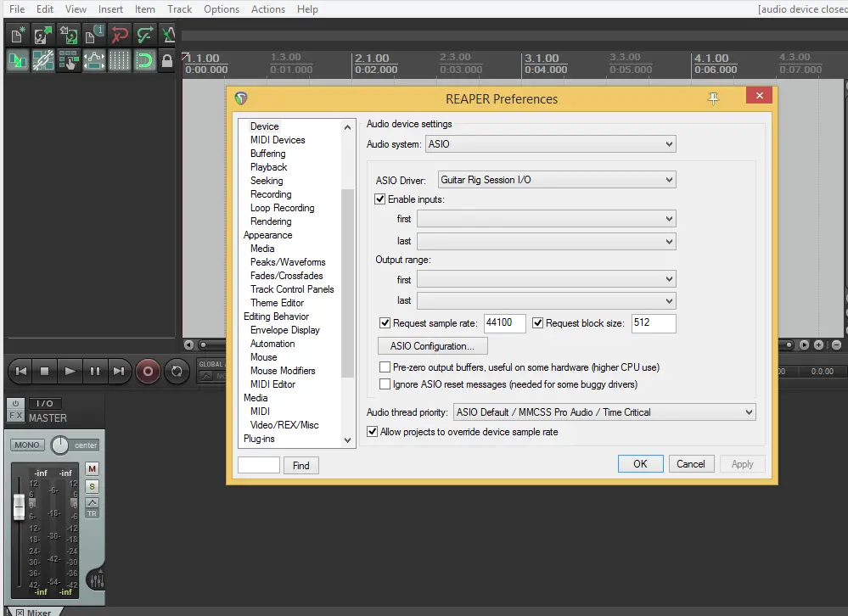Toggle the metronome icon
Image resolution: width=848 pixels, height=616 pixels.
tap(169, 36)
